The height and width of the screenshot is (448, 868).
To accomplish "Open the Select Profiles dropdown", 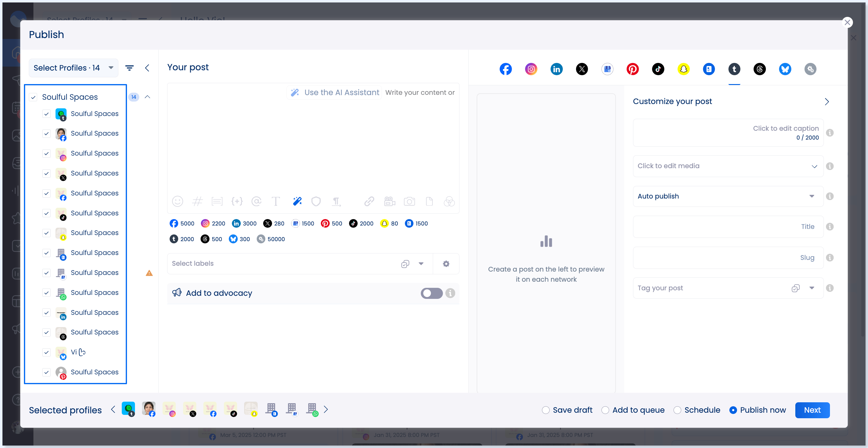I will tap(73, 68).
